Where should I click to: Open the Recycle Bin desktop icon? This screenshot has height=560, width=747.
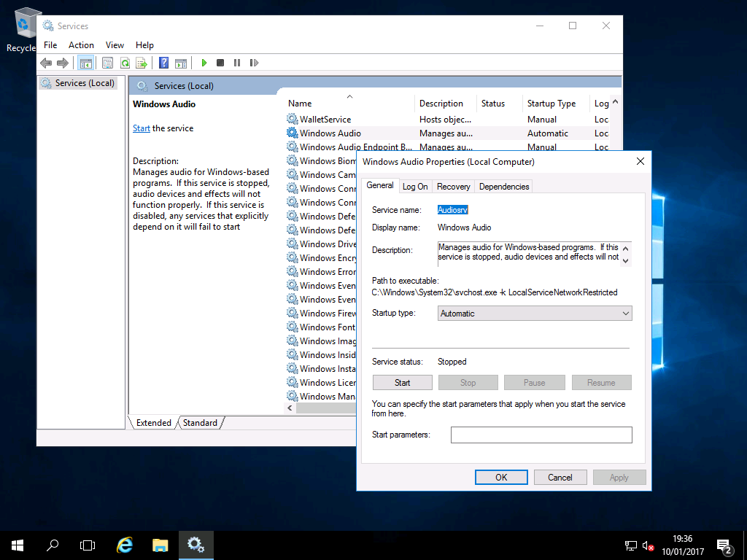24,29
